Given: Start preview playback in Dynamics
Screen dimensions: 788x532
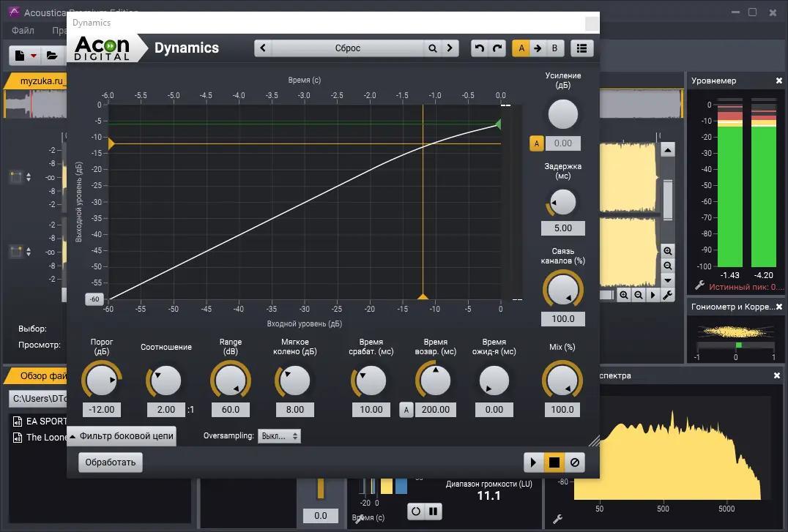Looking at the screenshot, I should [533, 462].
